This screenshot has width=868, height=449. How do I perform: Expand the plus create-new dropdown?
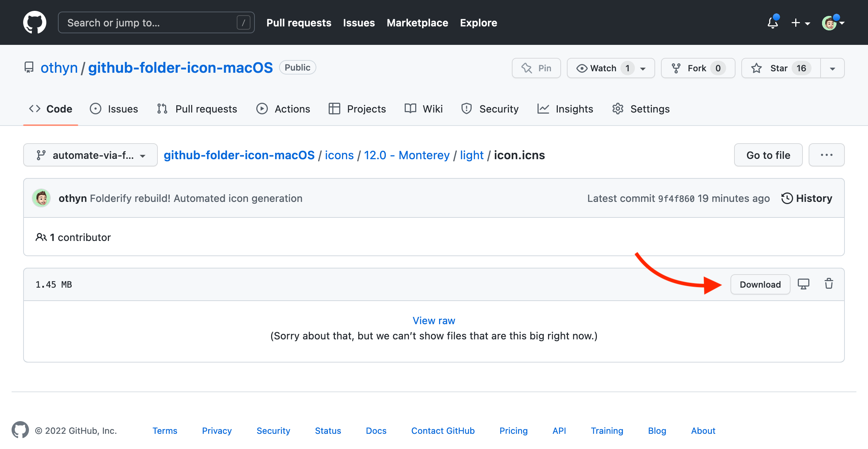pyautogui.click(x=800, y=23)
